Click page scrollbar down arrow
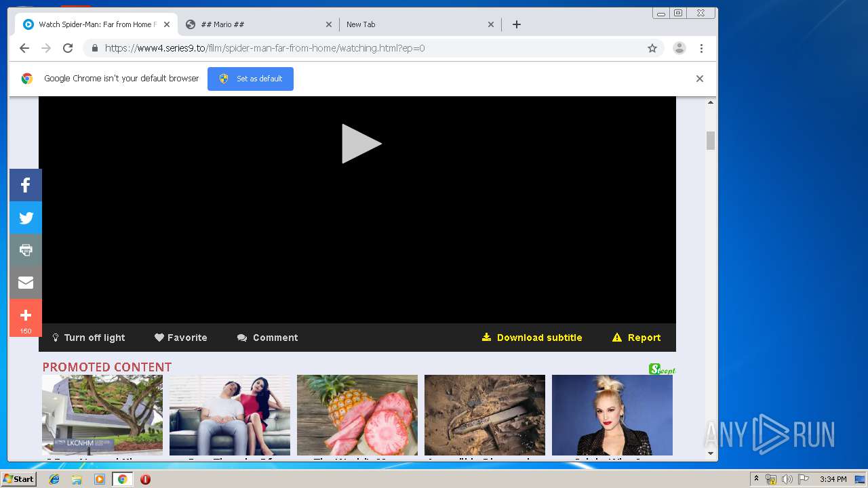 click(711, 453)
